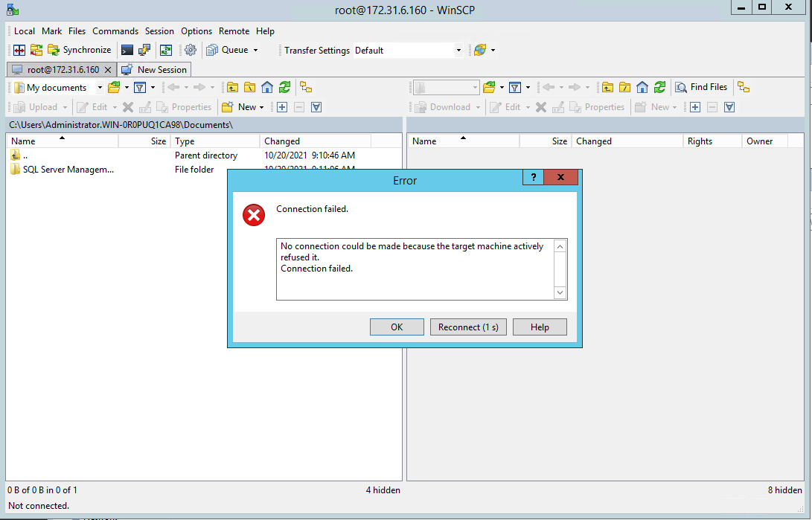Viewport: 812px width, 520px height.
Task: Click the '8 hidden' status text
Action: [x=784, y=490]
